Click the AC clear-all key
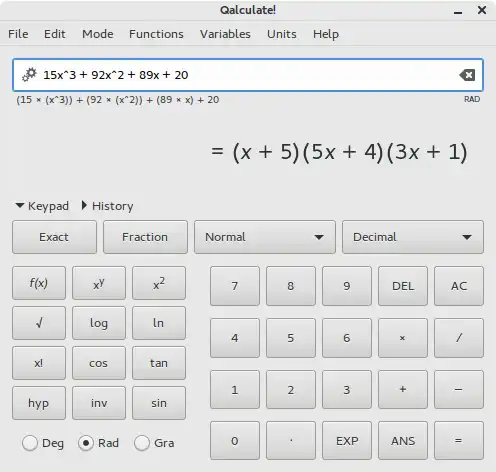The width and height of the screenshot is (496, 472). point(459,286)
